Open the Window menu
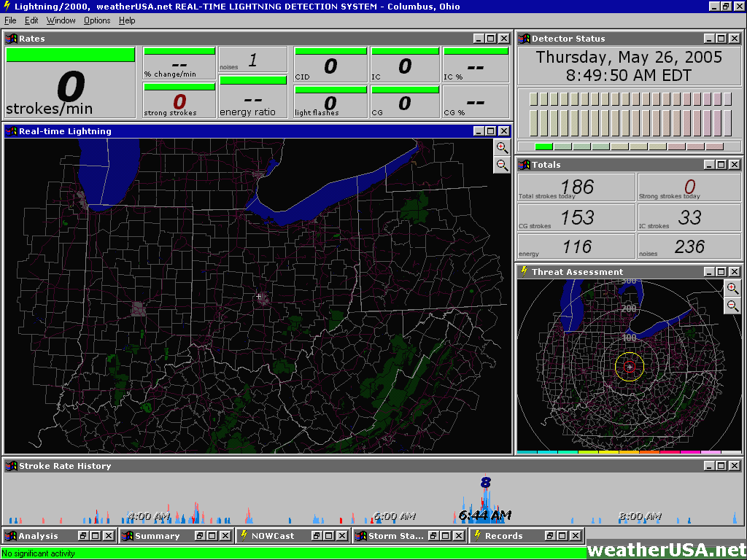The image size is (747, 560). click(x=61, y=20)
